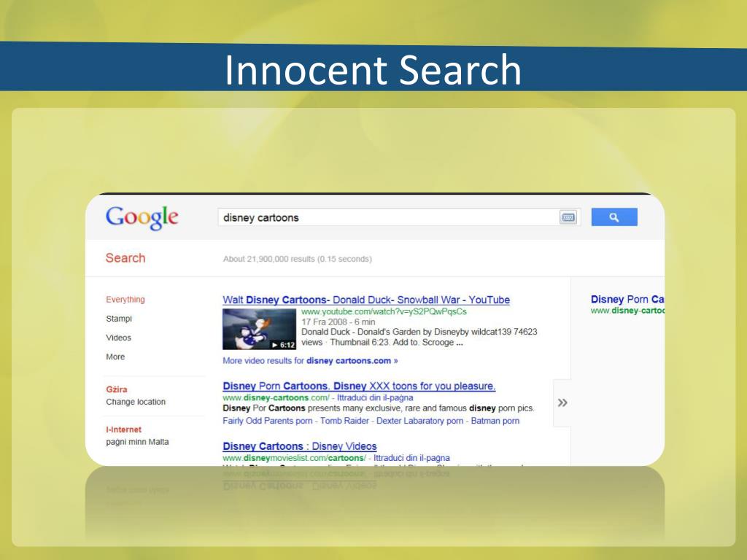Click the www.disneymovieslist.com/cartoons URL
Viewport: 747px width, 560px height.
tap(294, 458)
